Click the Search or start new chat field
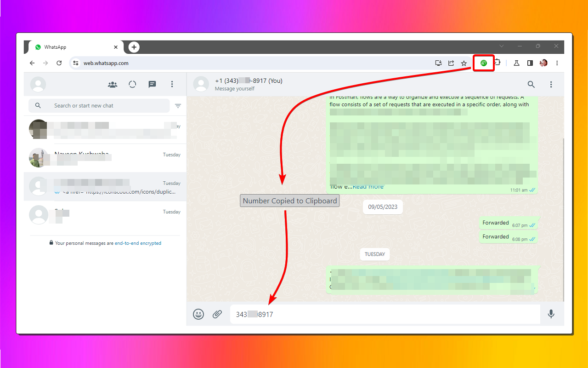The height and width of the screenshot is (368, 588). 99,106
